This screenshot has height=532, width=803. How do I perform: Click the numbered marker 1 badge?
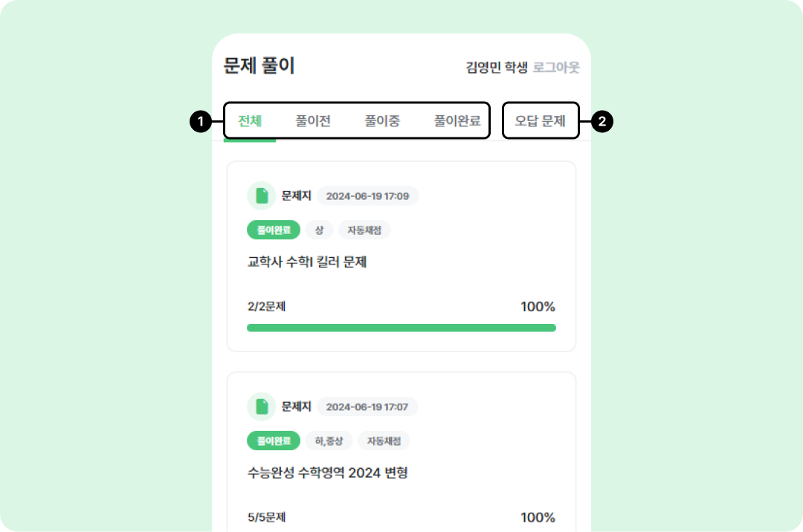click(x=200, y=121)
